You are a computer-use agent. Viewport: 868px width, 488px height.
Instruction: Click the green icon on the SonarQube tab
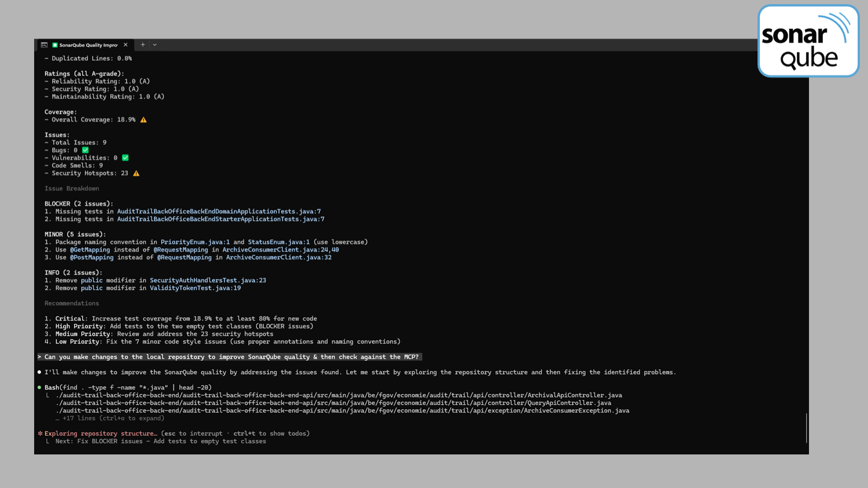(x=55, y=45)
